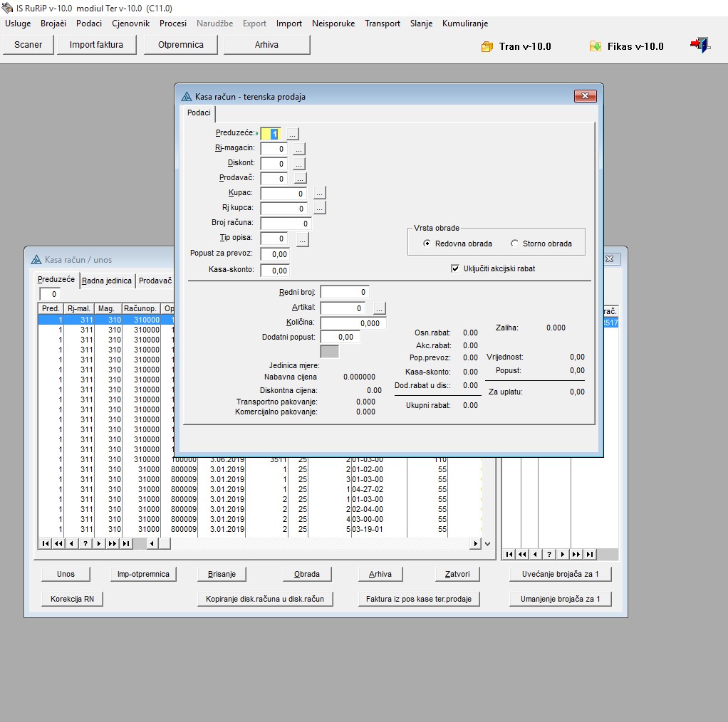Select the Storno obrada radio option
728x722 pixels.
point(515,244)
